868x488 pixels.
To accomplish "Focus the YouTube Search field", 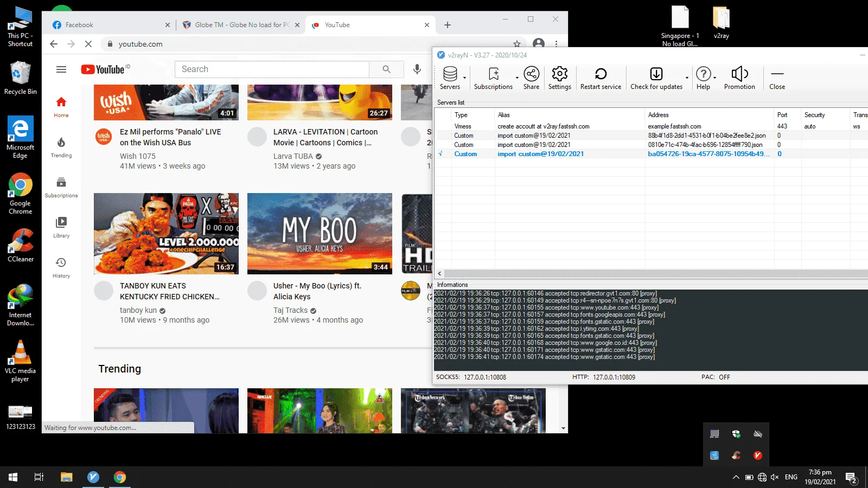I will click(x=272, y=69).
